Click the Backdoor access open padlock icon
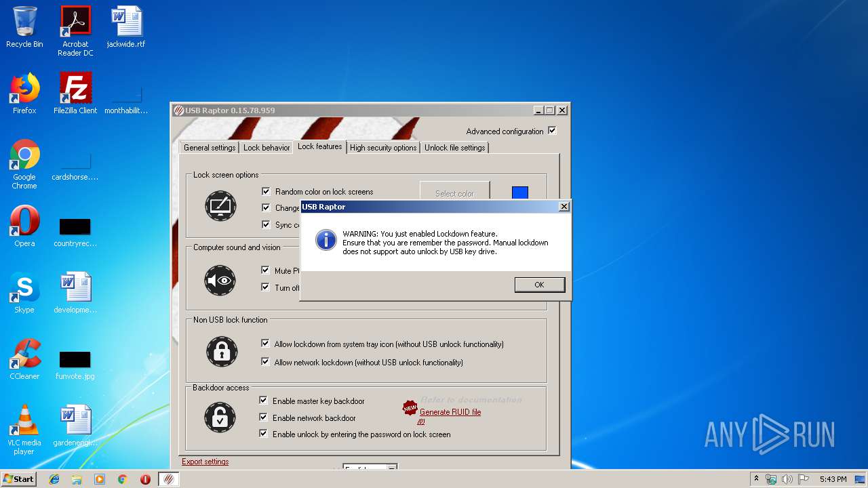Screen dimensions: 868x488 coord(220,418)
